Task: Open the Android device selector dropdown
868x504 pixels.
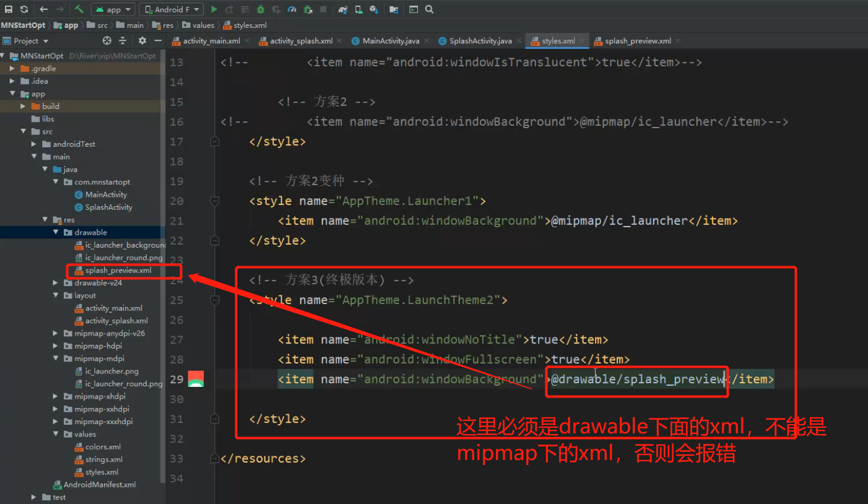Action: (171, 9)
